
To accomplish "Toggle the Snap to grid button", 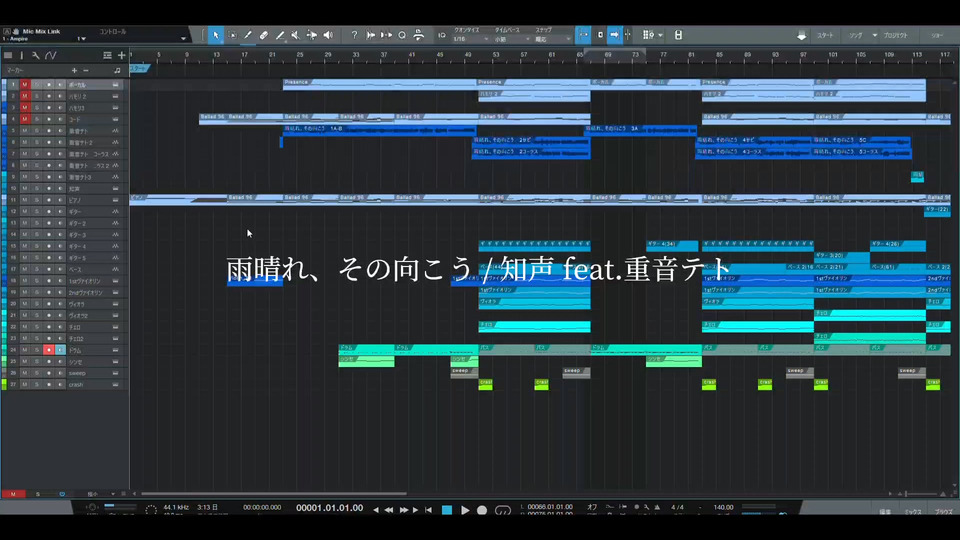I will click(x=583, y=35).
